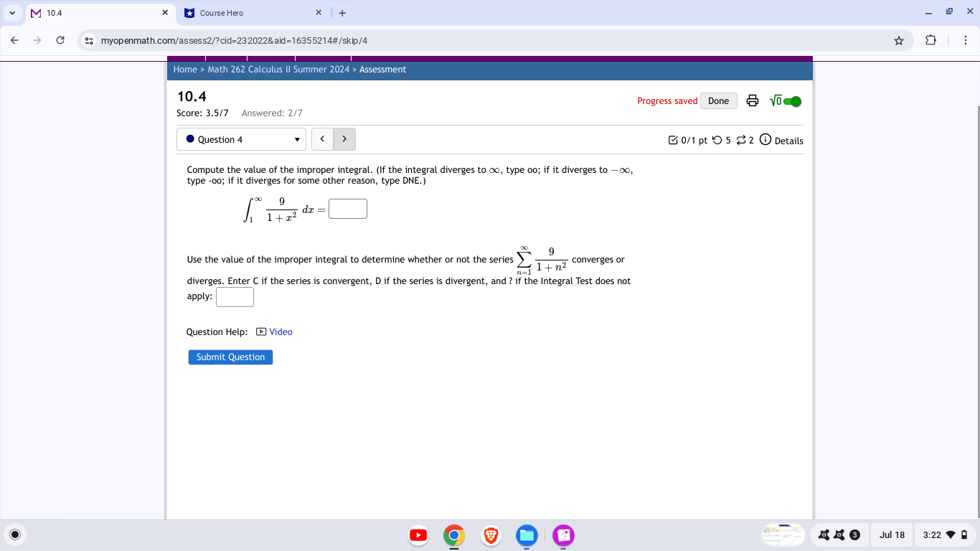Click the bookmark star in the address bar
The height and width of the screenshot is (551, 980).
click(898, 41)
